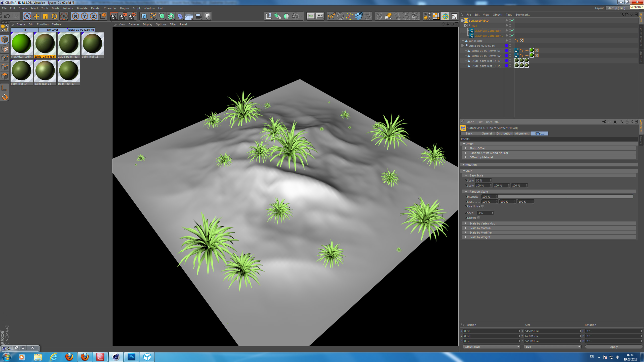Open the Object (Rel) coordinate dropdown

pos(492,347)
